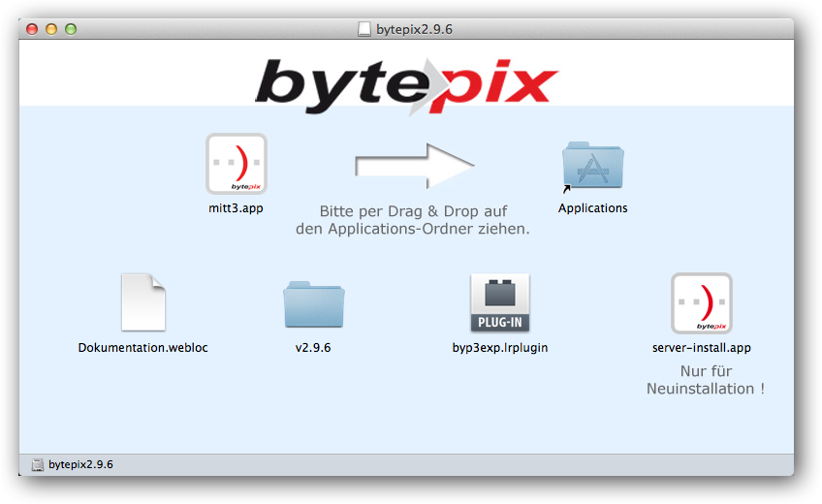Select the server-install.app icon
The height and width of the screenshot is (504, 822).
[x=702, y=302]
